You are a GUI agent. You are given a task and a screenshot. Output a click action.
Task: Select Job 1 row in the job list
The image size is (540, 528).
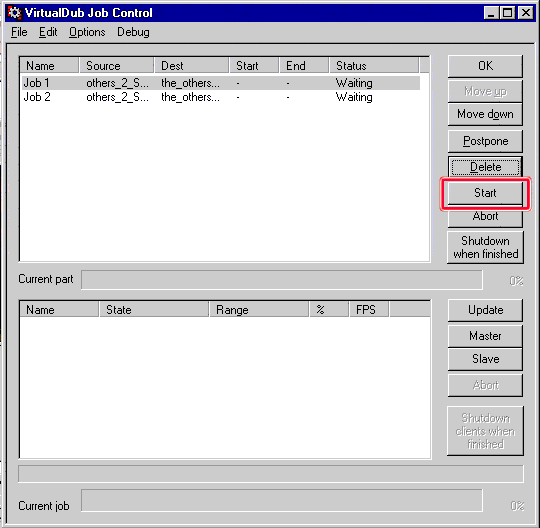point(220,83)
